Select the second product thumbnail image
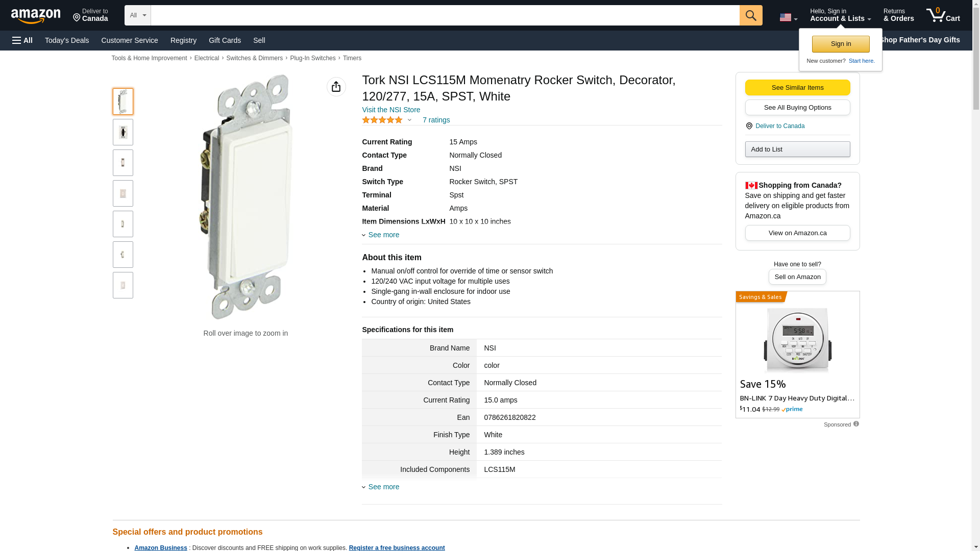 [x=123, y=132]
